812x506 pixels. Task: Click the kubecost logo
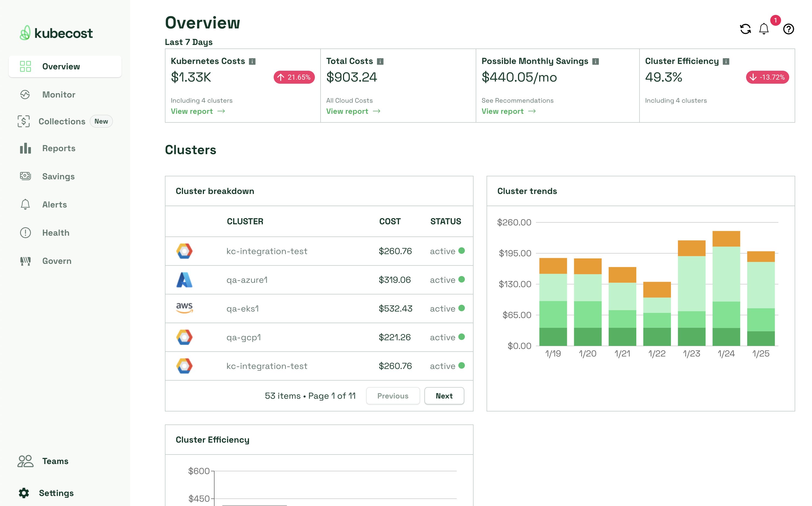click(56, 33)
